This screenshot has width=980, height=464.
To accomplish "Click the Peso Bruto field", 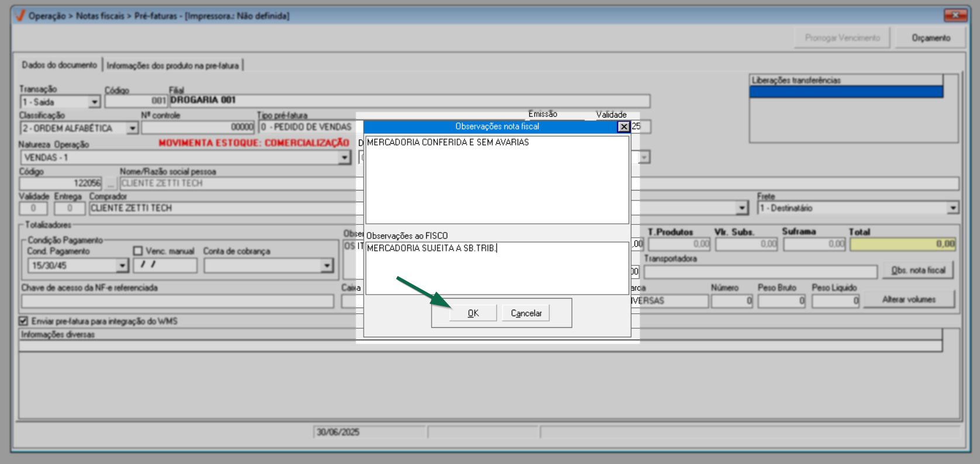I will pos(782,301).
